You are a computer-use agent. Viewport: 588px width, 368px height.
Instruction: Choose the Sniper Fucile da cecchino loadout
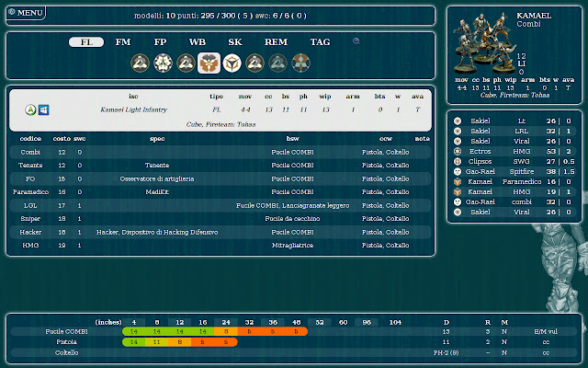(220, 219)
